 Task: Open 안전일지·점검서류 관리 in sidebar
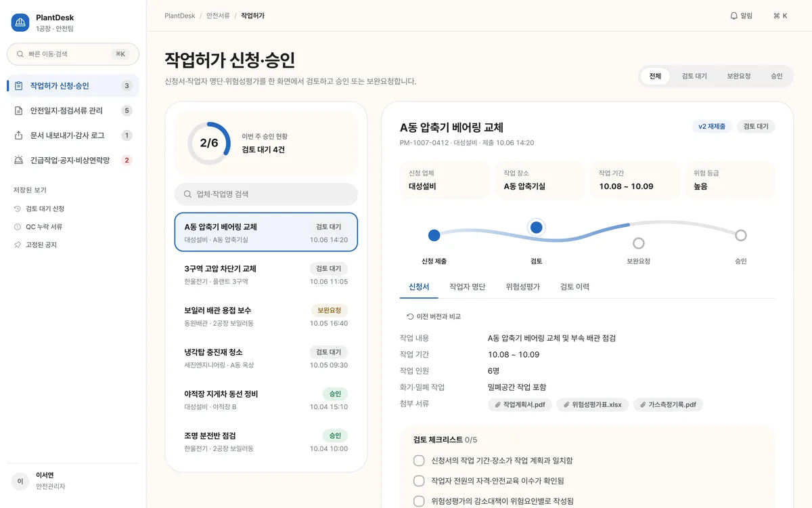coord(73,110)
